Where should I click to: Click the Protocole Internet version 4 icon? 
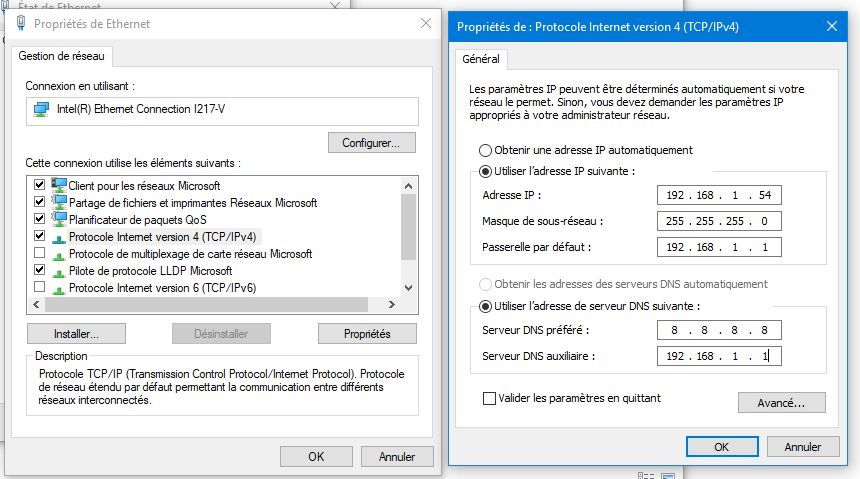(x=59, y=237)
